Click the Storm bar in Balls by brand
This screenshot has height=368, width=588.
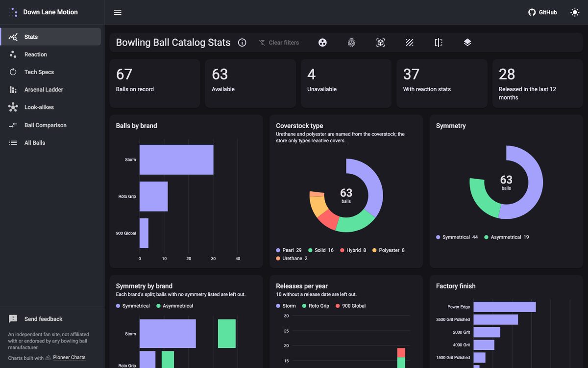click(176, 159)
